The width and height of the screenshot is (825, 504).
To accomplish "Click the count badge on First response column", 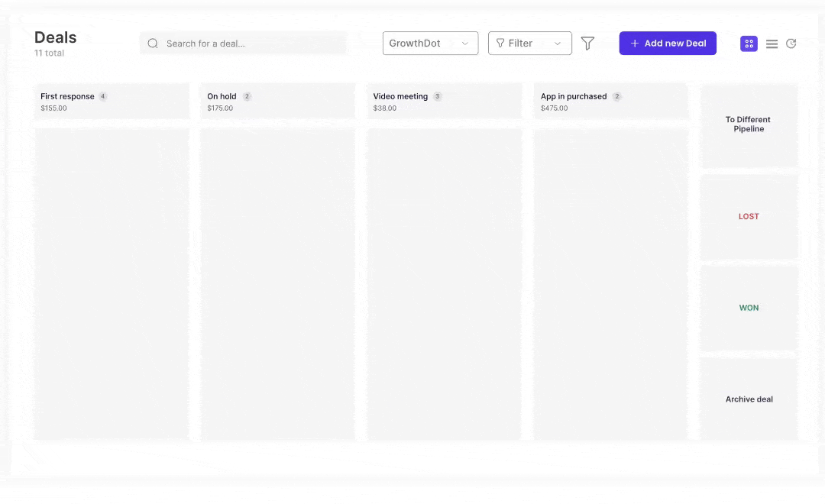I will coord(104,96).
